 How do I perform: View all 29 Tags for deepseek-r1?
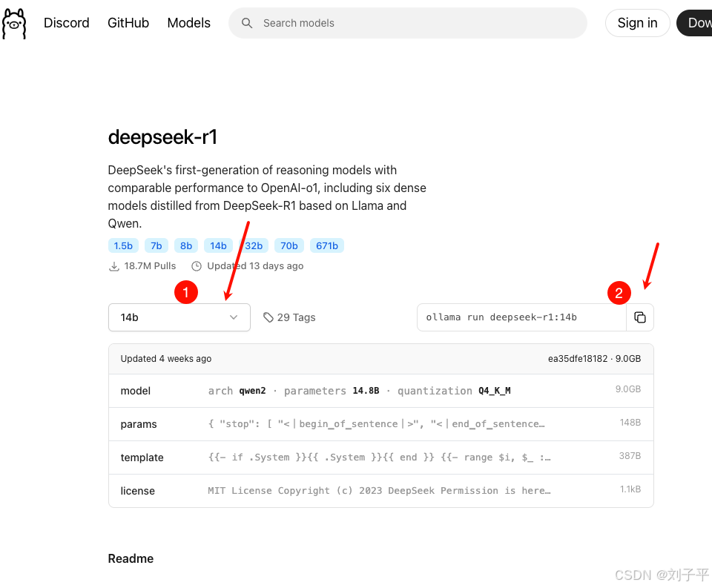(297, 317)
